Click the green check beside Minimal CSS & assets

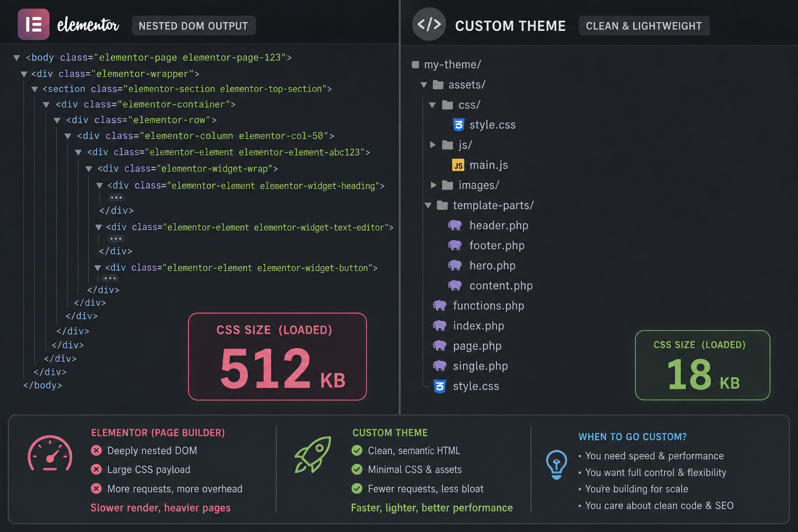pyautogui.click(x=357, y=470)
